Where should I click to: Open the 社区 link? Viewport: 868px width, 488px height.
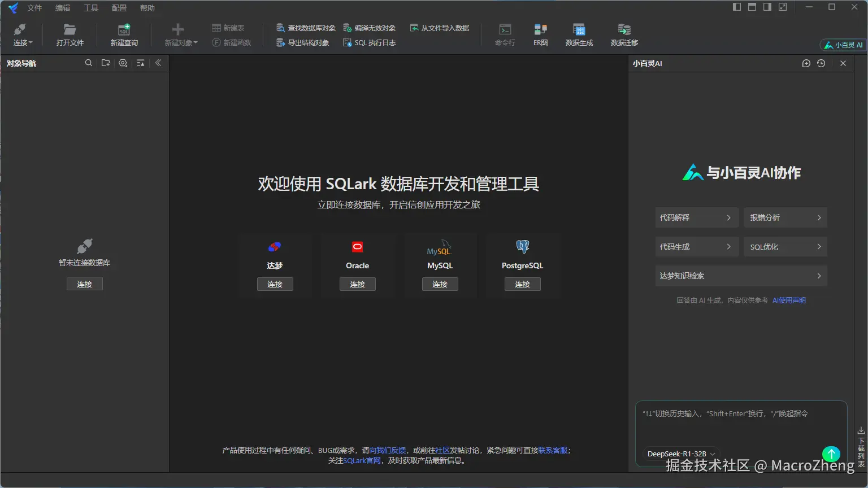442,450
